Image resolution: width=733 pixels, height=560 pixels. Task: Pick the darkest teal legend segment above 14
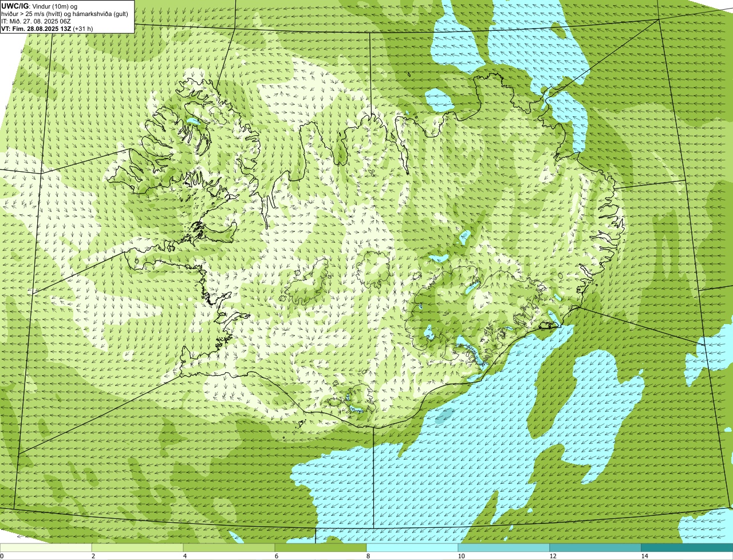(687, 547)
